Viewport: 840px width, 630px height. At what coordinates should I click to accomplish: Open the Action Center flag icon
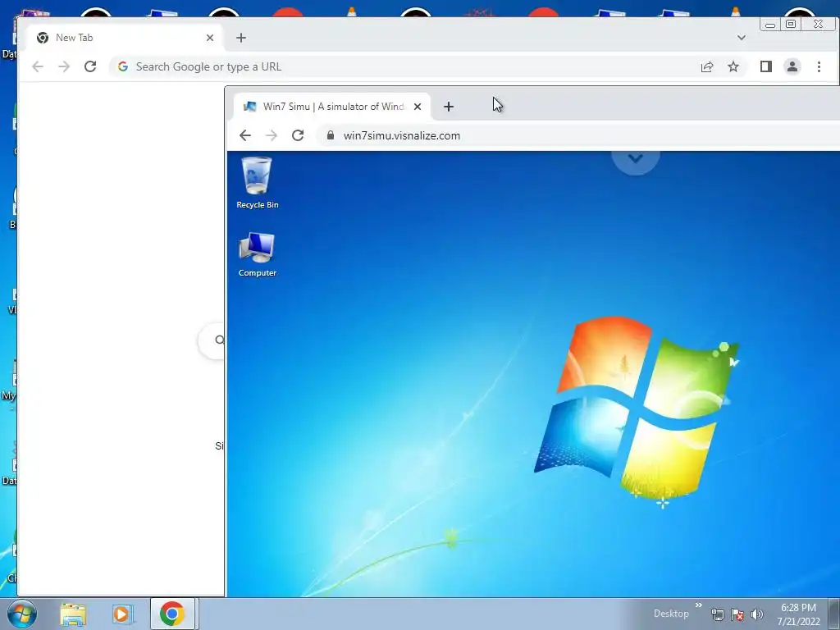(737, 614)
